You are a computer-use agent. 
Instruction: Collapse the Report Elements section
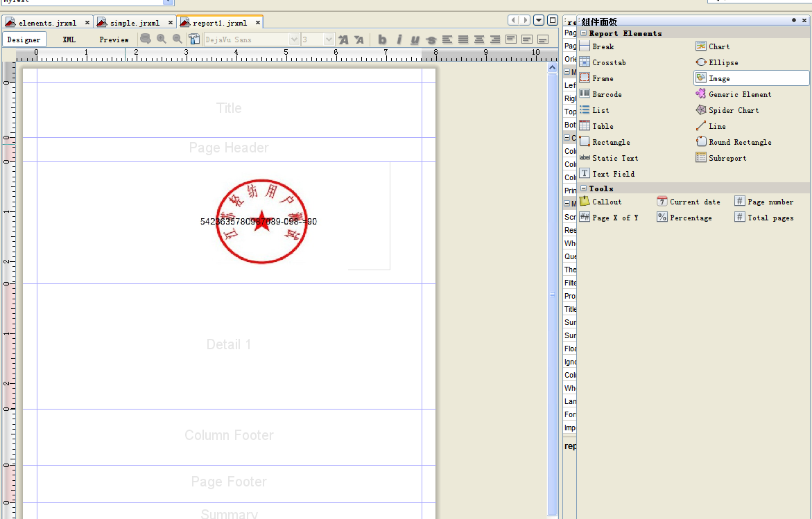585,33
